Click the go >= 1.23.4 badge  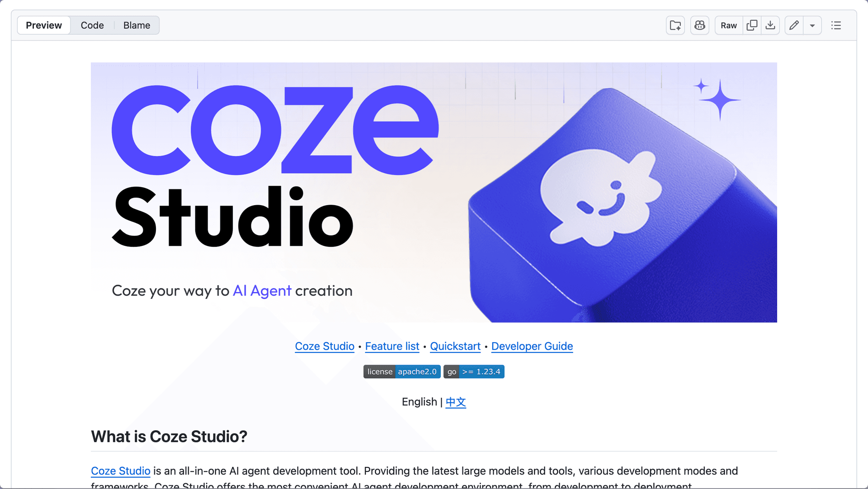(x=474, y=371)
